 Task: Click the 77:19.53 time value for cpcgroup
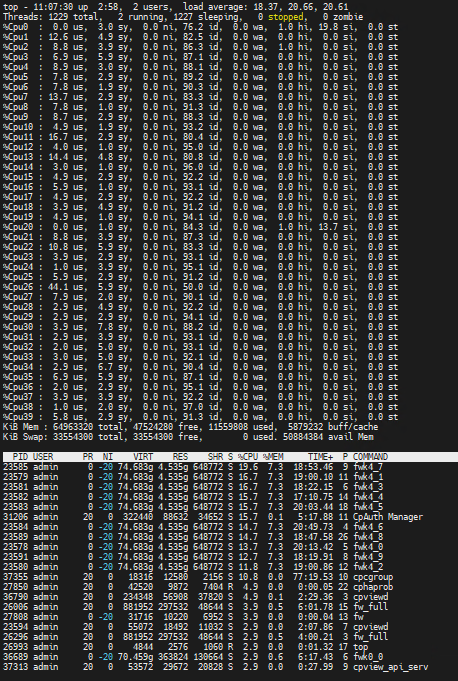click(313, 576)
